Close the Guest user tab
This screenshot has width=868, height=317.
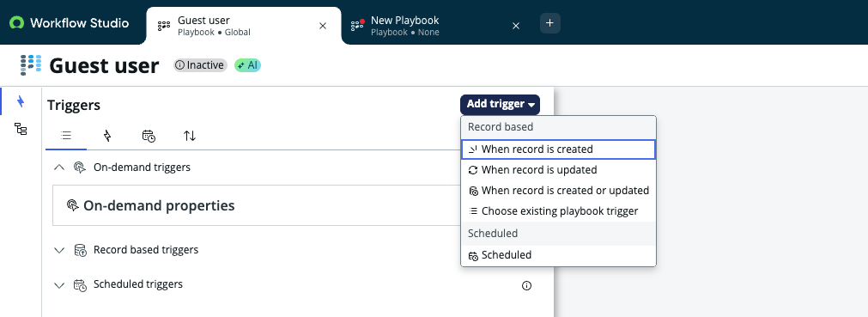pos(323,26)
